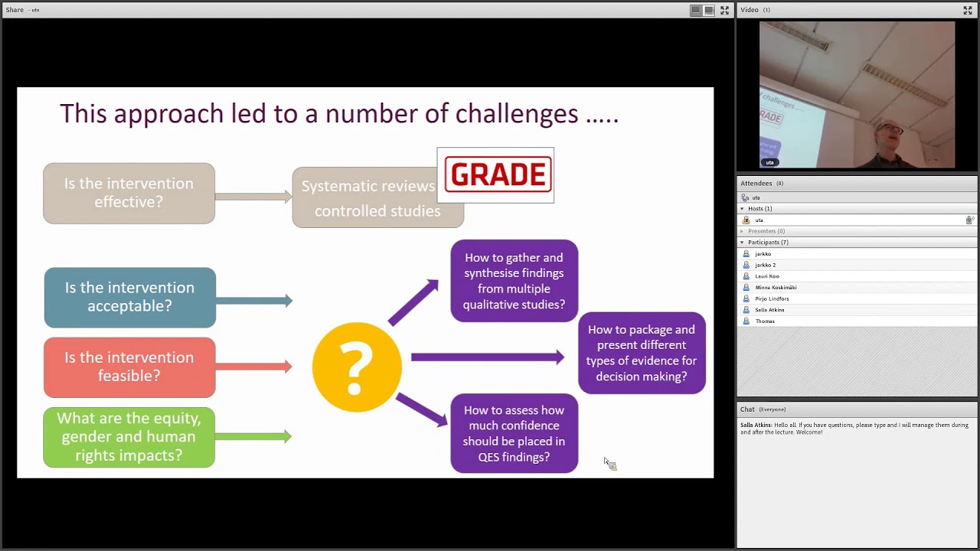Click the microphone icon on host uta row
Screen dimensions: 980x551
(x=969, y=220)
